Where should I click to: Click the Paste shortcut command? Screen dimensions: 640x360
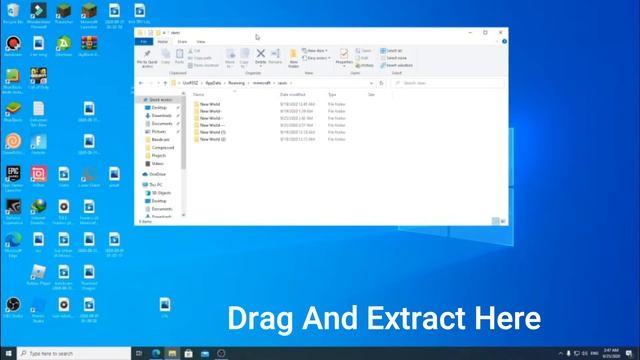(x=203, y=65)
